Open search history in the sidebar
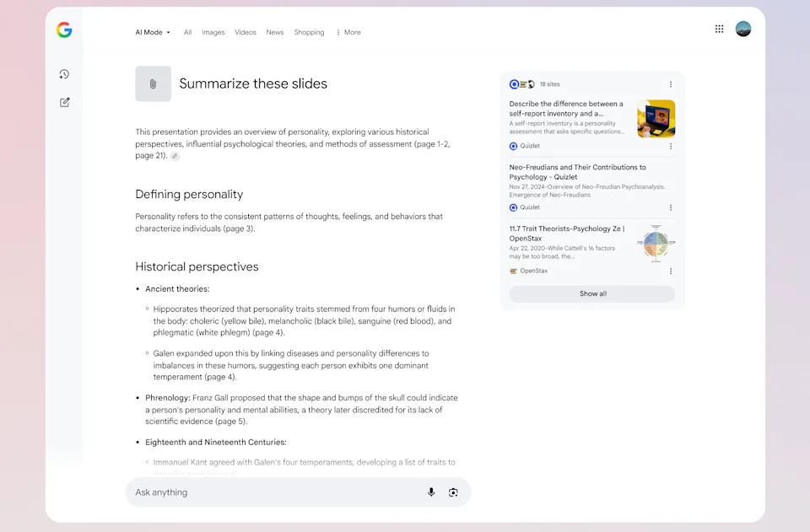Viewport: 810px width, 532px height. (x=64, y=73)
